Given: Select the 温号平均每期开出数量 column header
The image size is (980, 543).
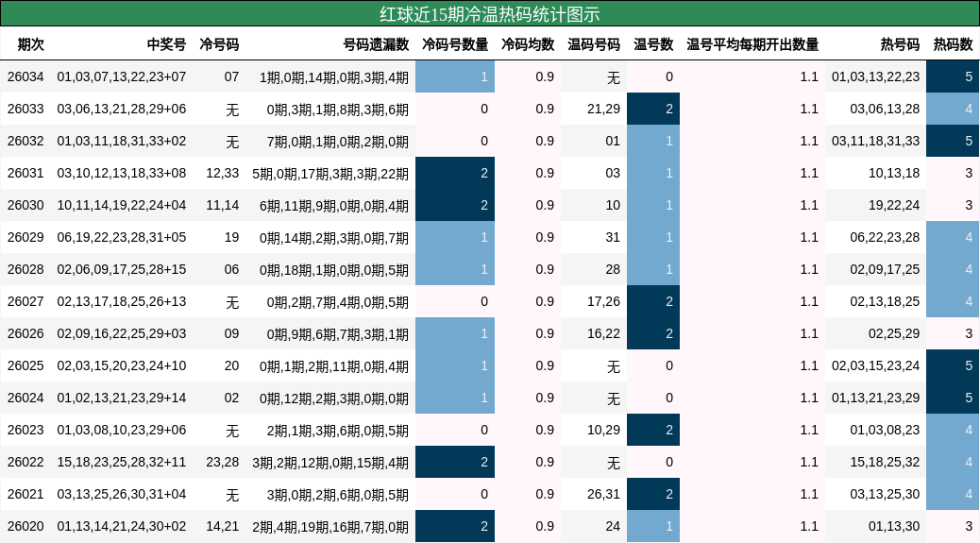Looking at the screenshot, I should click(x=752, y=44).
